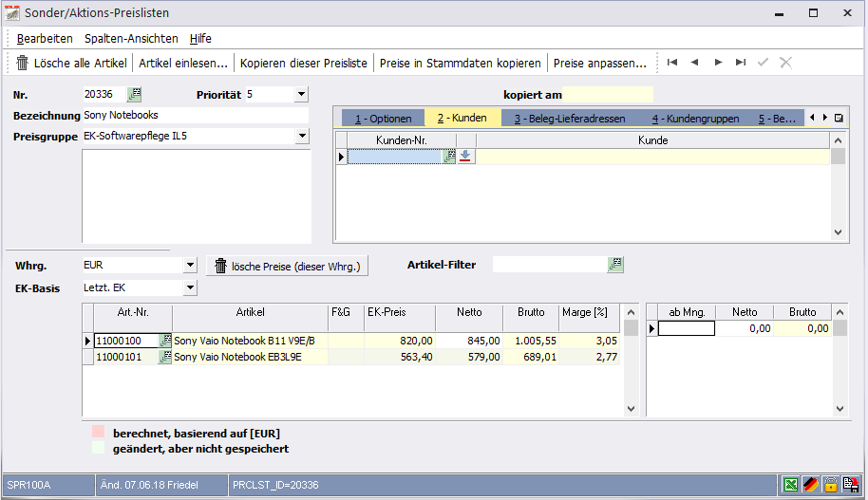Go to the next record arrow
This screenshot has width=868, height=500.
tap(718, 63)
